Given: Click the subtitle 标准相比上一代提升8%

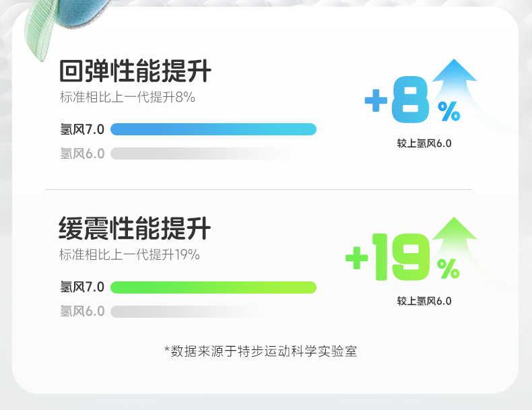Looking at the screenshot, I should tap(127, 98).
